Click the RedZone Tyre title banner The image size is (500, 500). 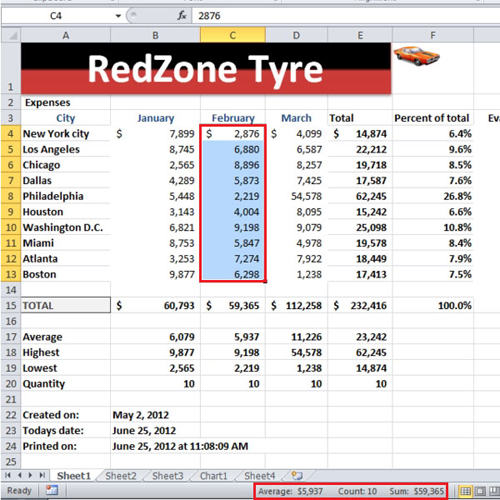[x=206, y=68]
